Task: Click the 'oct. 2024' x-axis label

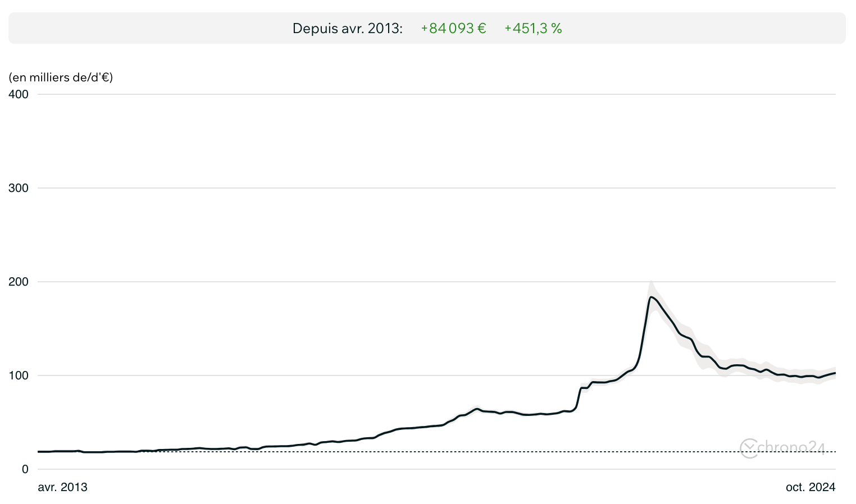Action: [x=811, y=487]
